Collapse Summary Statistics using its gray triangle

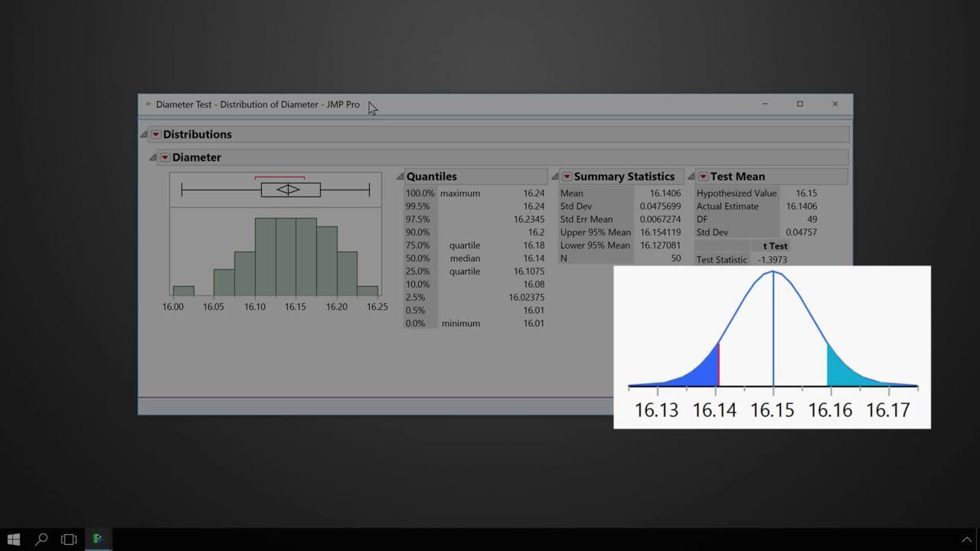pyautogui.click(x=555, y=177)
